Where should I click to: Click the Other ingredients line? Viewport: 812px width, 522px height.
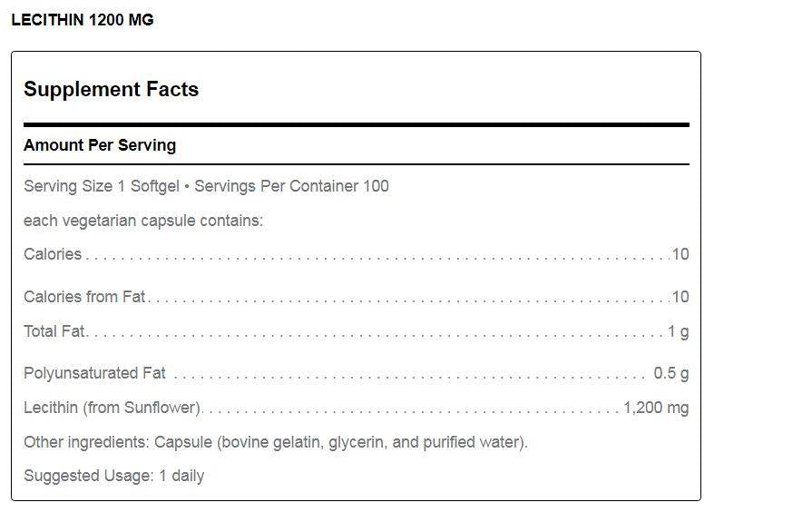click(276, 442)
